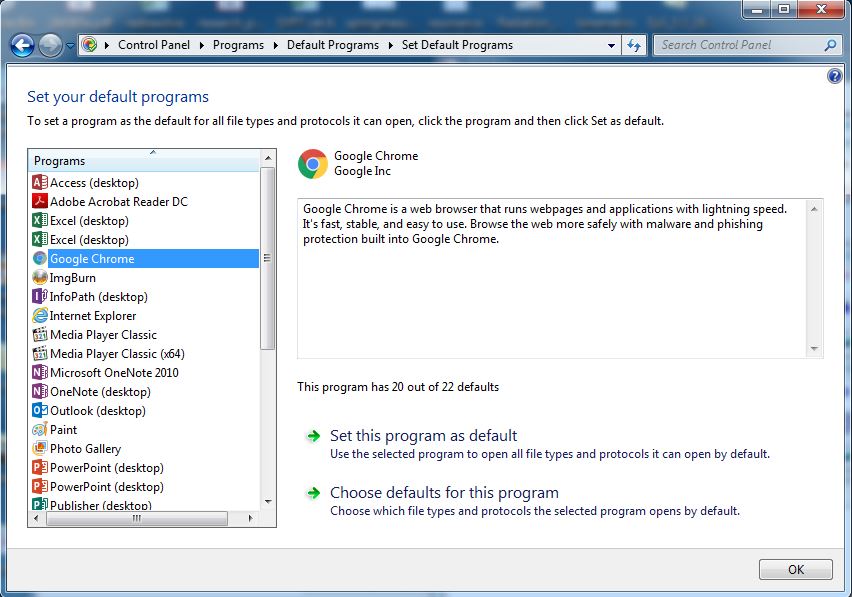Expand the arrow after Default Programs breadcrumb
Screen dimensions: 852x597
pos(391,45)
